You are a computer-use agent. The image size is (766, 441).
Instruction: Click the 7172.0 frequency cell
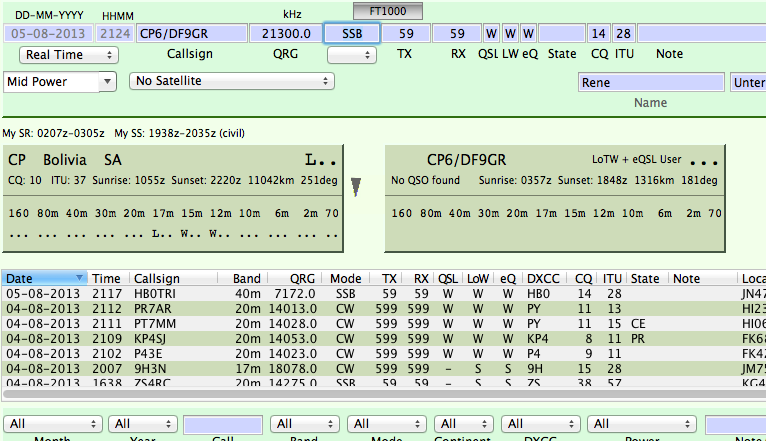[x=295, y=294]
